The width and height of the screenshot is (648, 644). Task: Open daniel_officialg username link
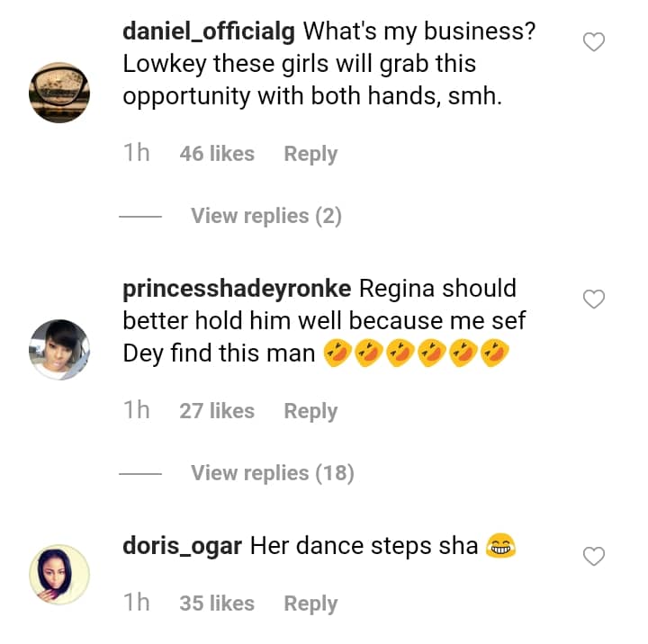click(209, 31)
